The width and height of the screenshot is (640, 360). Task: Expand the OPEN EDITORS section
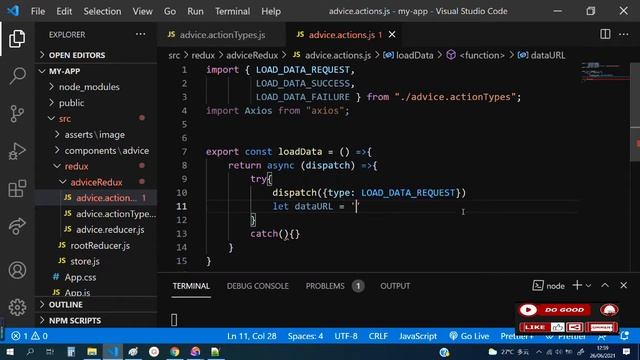77,55
